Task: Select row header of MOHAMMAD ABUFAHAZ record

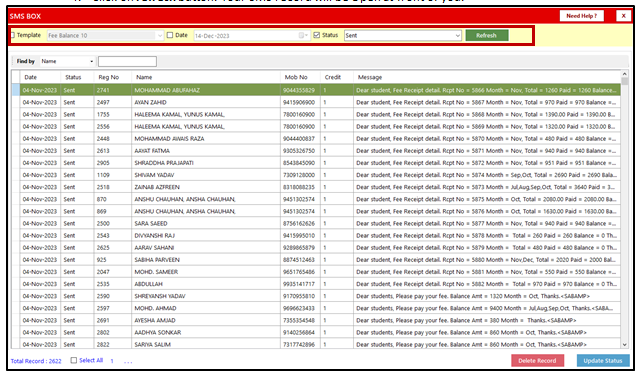Action: point(15,90)
